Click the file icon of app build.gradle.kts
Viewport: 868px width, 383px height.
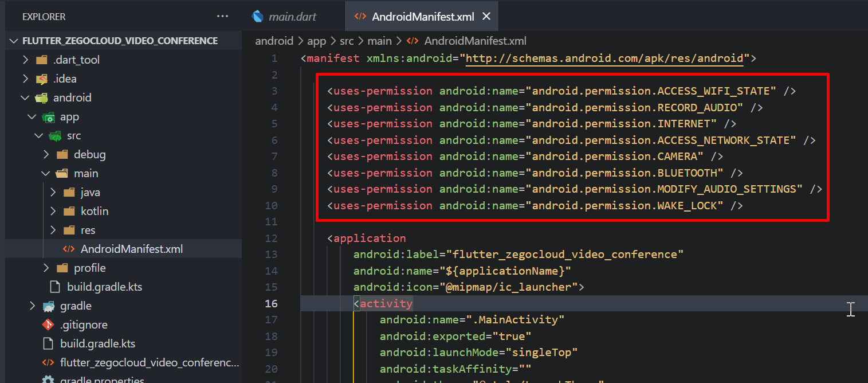(55, 287)
